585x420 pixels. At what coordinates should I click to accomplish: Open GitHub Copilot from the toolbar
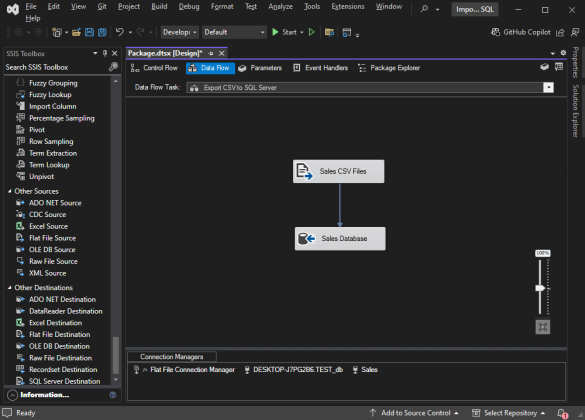pos(520,32)
